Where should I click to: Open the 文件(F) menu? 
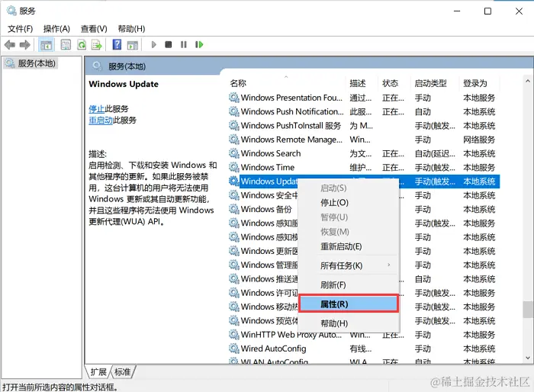click(20, 29)
